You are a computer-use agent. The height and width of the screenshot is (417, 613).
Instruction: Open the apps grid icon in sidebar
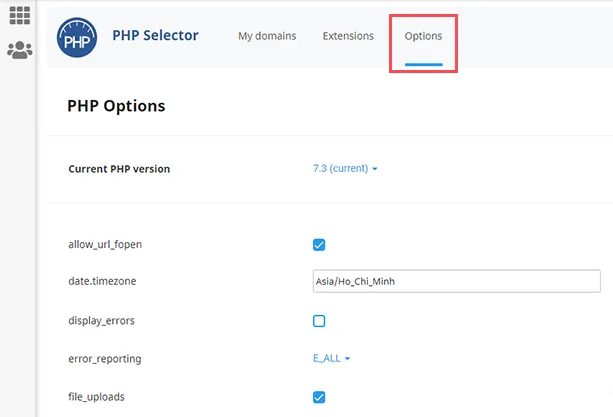pyautogui.click(x=20, y=15)
